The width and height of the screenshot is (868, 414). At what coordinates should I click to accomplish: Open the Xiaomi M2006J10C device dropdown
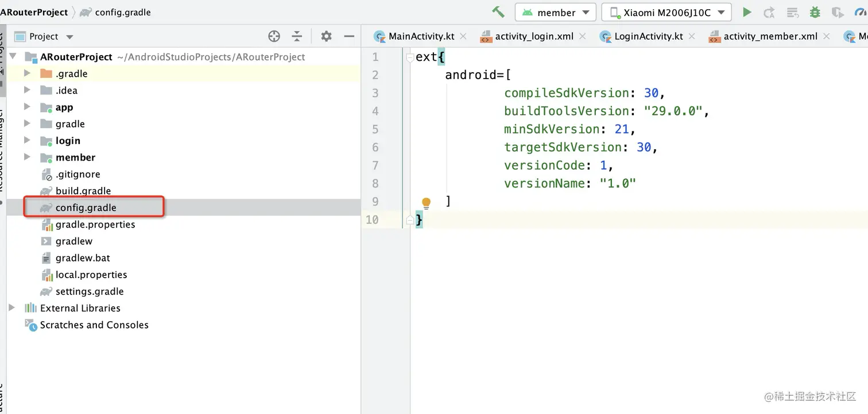tap(666, 12)
